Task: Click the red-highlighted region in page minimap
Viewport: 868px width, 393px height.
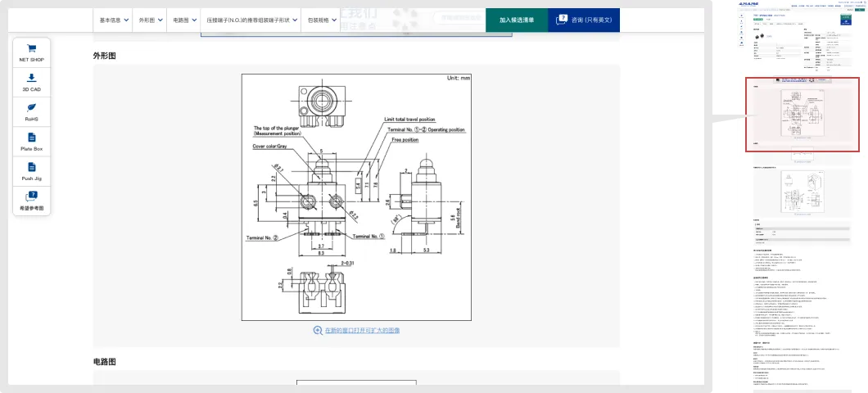Action: (x=802, y=115)
